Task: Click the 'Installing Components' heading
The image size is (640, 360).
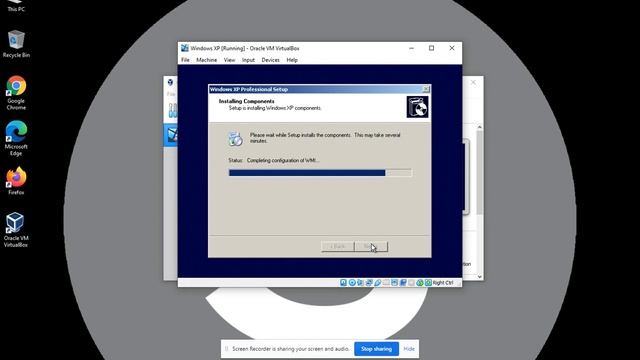Action: click(x=247, y=101)
